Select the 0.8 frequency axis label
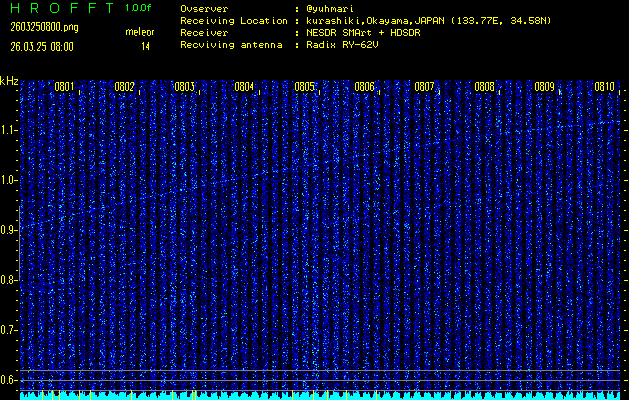The image size is (629, 400). click(x=9, y=280)
